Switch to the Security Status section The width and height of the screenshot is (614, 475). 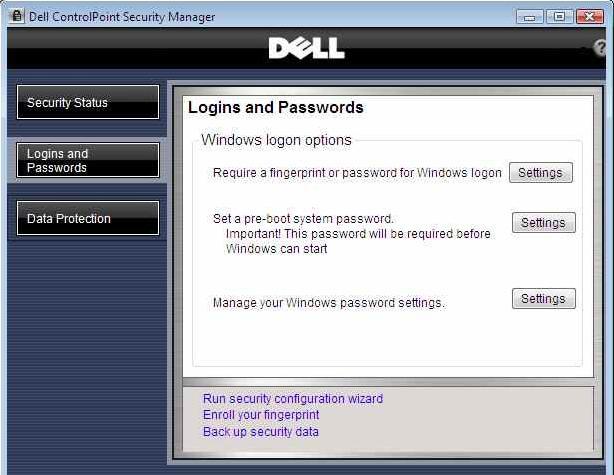point(88,102)
